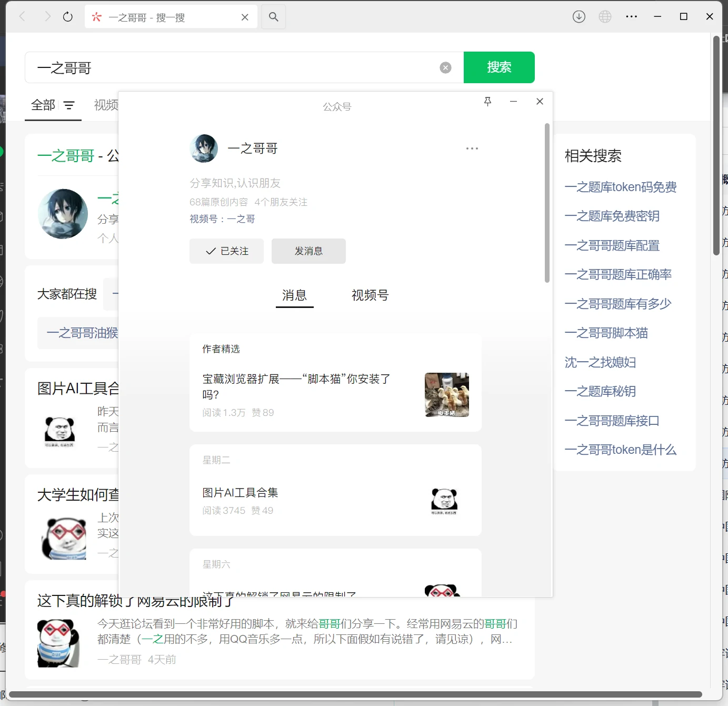
Task: Click inside the search input field
Action: click(x=211, y=67)
